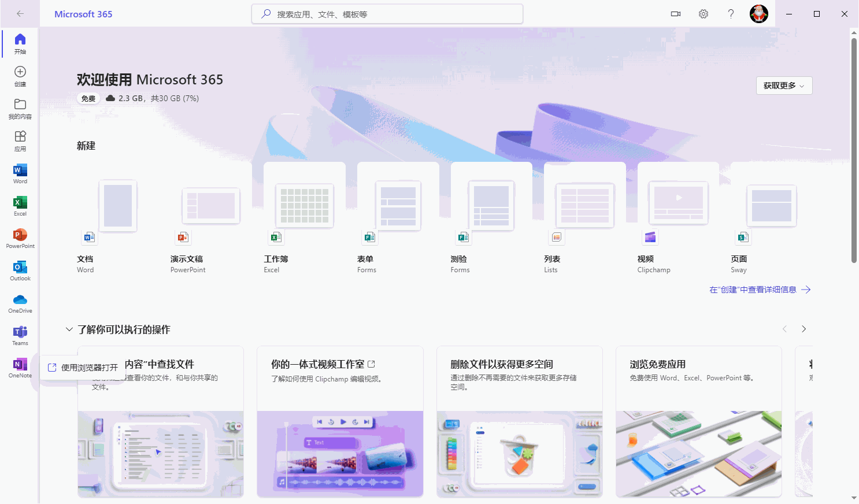Expand the 获取更多 dropdown
The image size is (859, 504).
click(x=784, y=86)
